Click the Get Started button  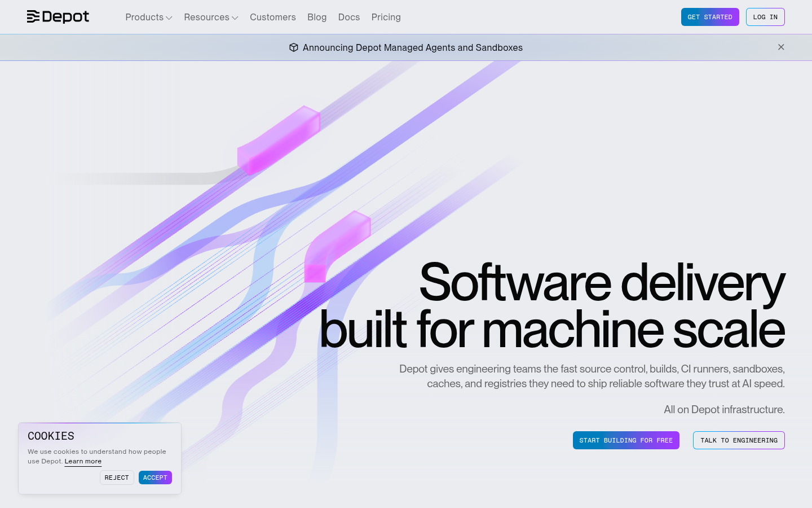tap(710, 17)
